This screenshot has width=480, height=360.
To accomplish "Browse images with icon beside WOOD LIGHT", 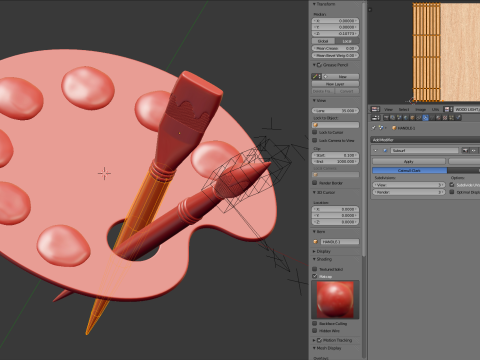I will 448,109.
